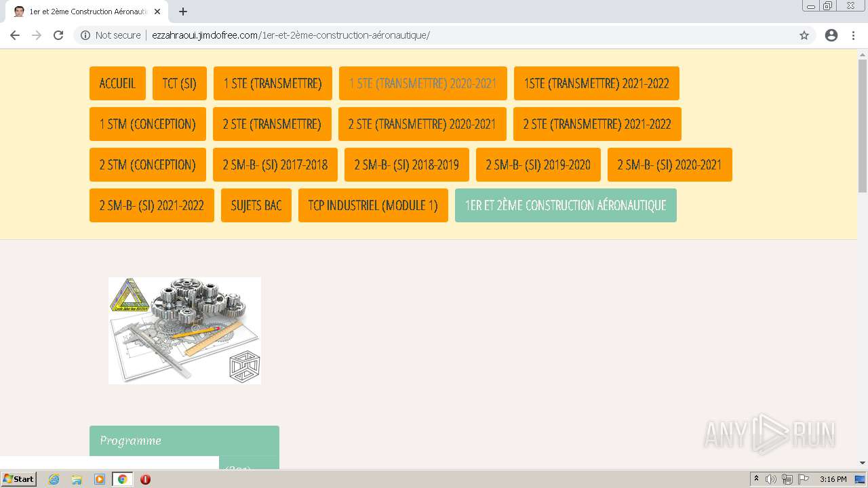Open Chrome's three-dot menu
Viewport: 868px width, 488px height.
pyautogui.click(x=854, y=35)
